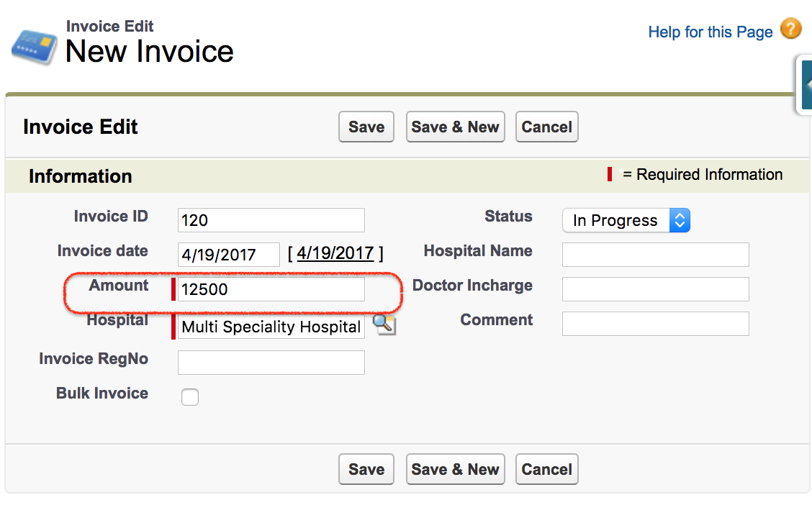Click the bottom Cancel button
The height and width of the screenshot is (518, 812).
pos(546,469)
